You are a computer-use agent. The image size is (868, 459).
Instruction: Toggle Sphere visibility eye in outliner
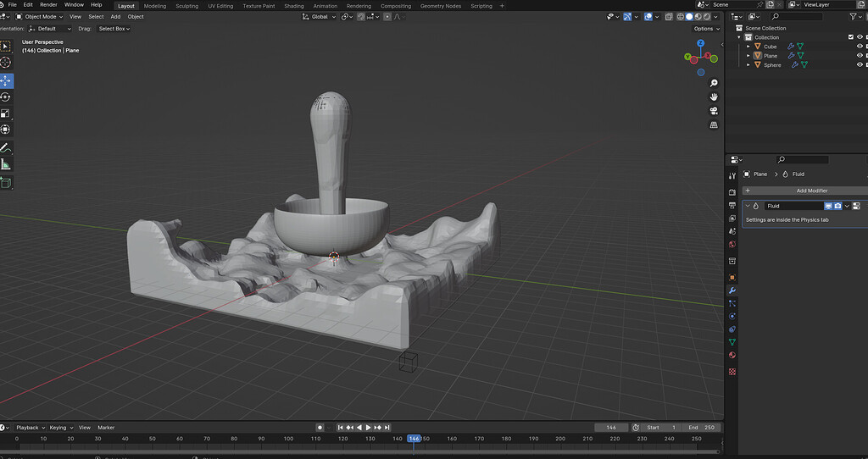pyautogui.click(x=860, y=64)
